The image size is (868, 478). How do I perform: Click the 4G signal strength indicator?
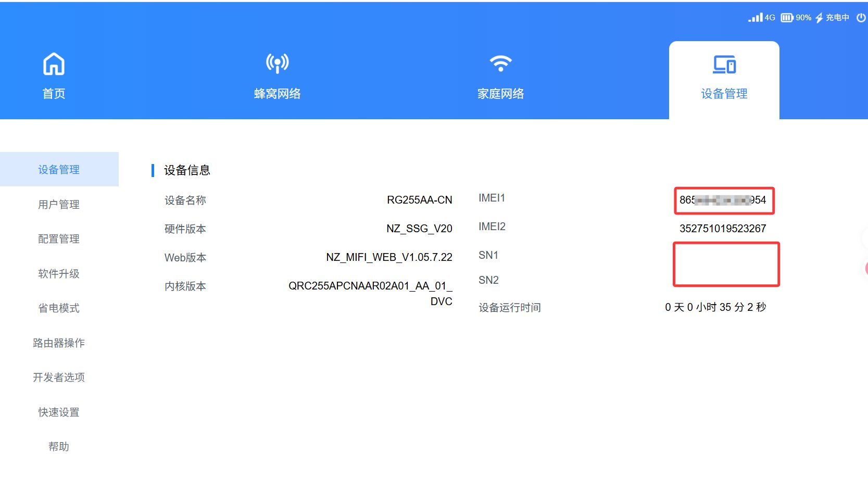pos(761,18)
